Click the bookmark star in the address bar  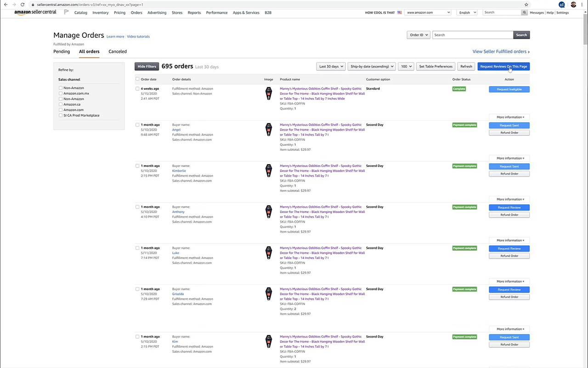pyautogui.click(x=526, y=4)
